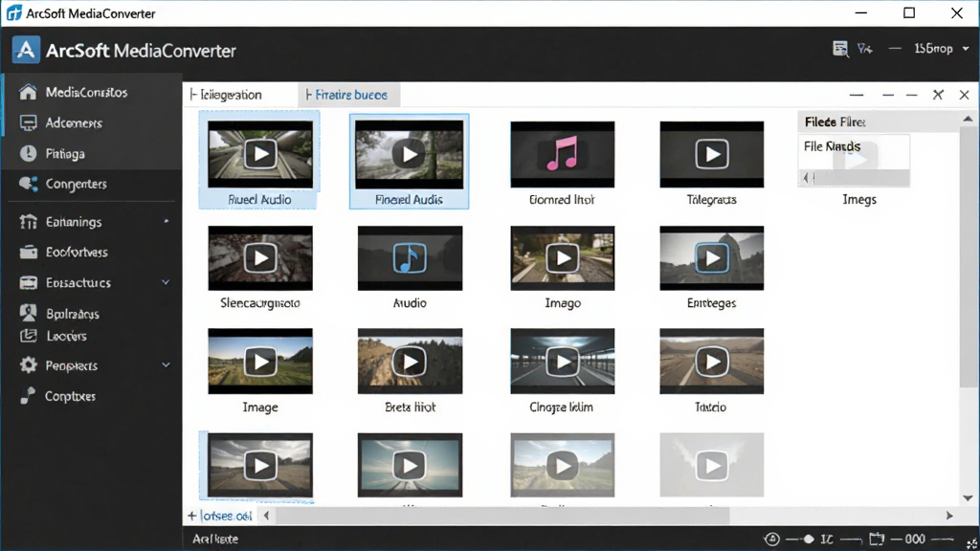The height and width of the screenshot is (551, 980).
Task: Close the inner panel with X
Action: tap(964, 95)
